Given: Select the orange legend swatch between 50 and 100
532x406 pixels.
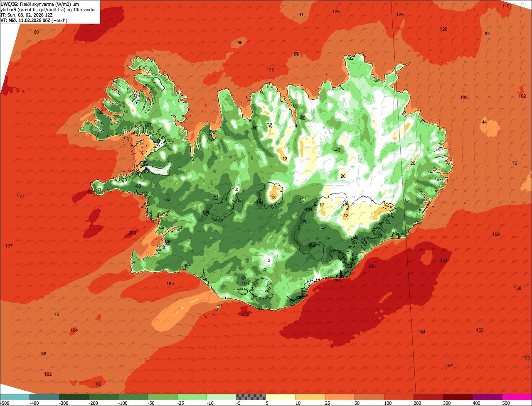Looking at the screenshot, I should coord(369,397).
